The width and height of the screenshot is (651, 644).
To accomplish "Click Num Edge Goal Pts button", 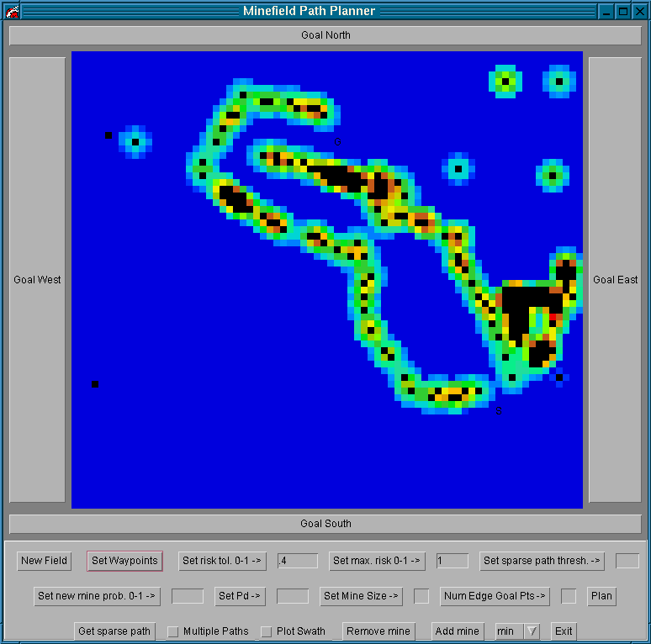I will pyautogui.click(x=495, y=596).
